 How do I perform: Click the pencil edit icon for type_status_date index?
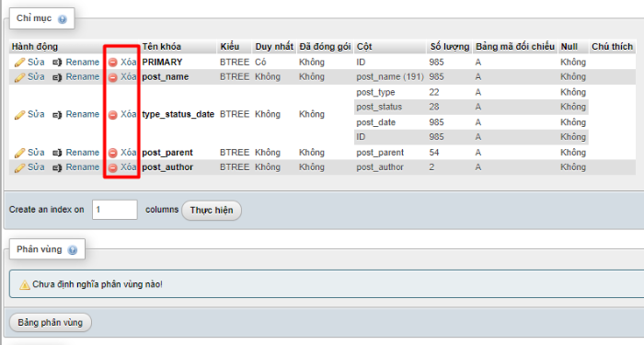pos(19,115)
